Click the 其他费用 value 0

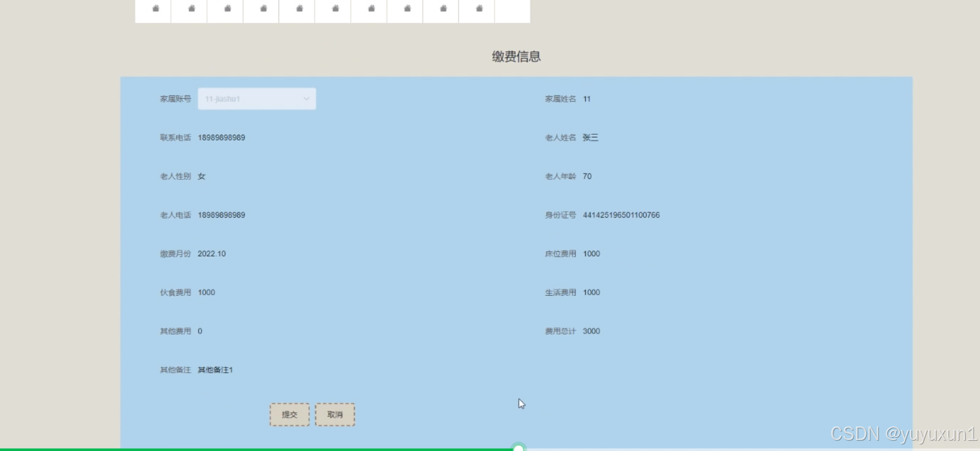tap(200, 331)
